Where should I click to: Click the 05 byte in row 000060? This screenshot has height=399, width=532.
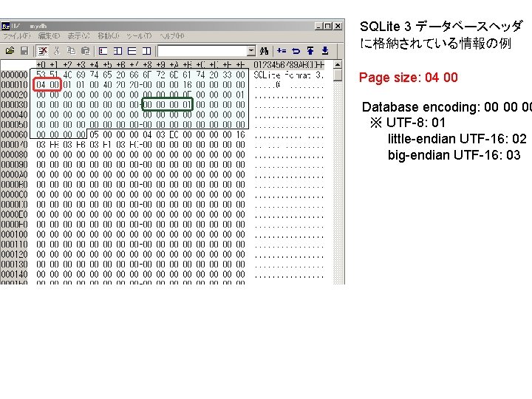(94, 134)
